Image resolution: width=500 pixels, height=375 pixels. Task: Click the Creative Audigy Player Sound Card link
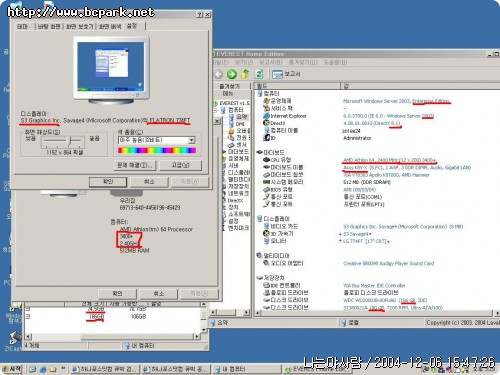(388, 263)
